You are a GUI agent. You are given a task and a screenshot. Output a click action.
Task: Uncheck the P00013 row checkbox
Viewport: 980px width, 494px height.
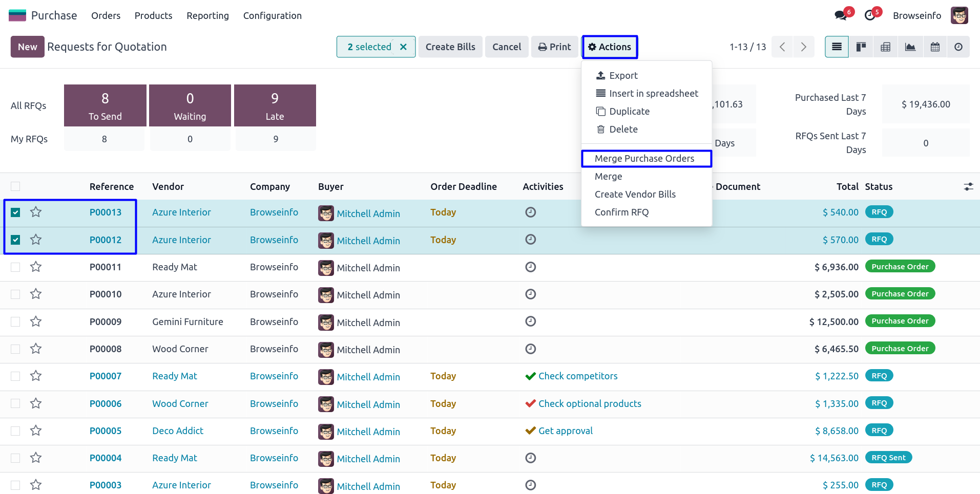tap(16, 212)
